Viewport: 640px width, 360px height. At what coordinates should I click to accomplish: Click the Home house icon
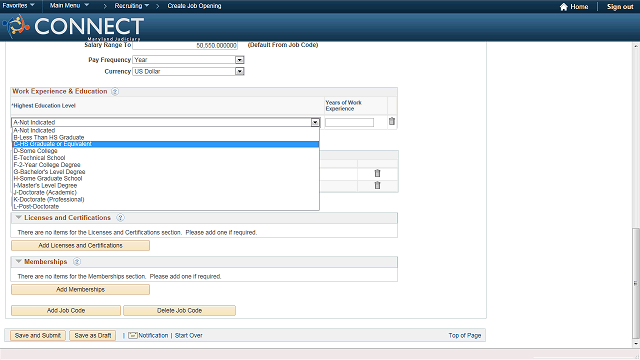coord(563,7)
